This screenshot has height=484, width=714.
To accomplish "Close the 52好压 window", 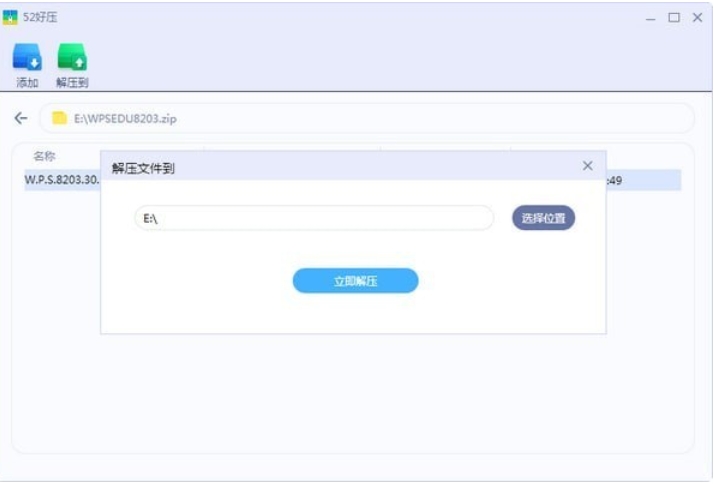I will tap(697, 18).
